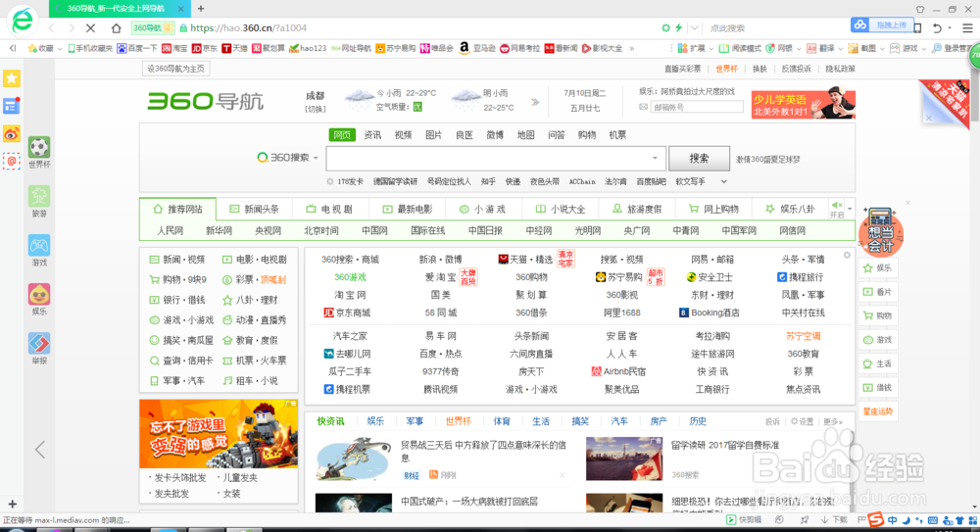This screenshot has width=980, height=532.
Task: Switch to 新闻头条 navigation tab
Action: 255,210
